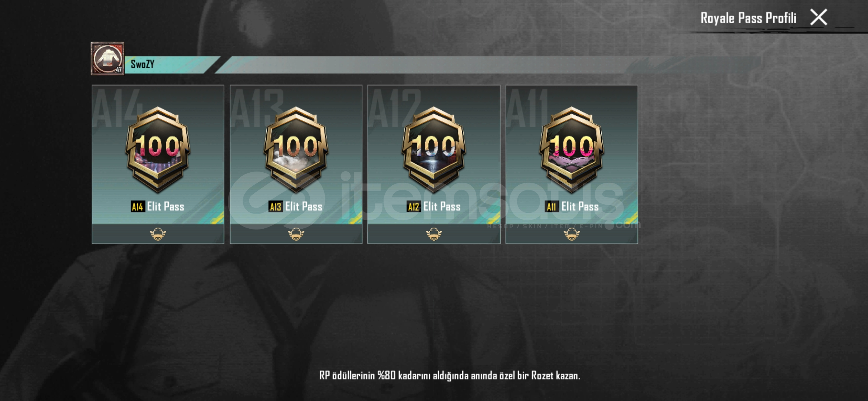
Task: Tap the winged helmet emblem under A11
Action: click(572, 234)
